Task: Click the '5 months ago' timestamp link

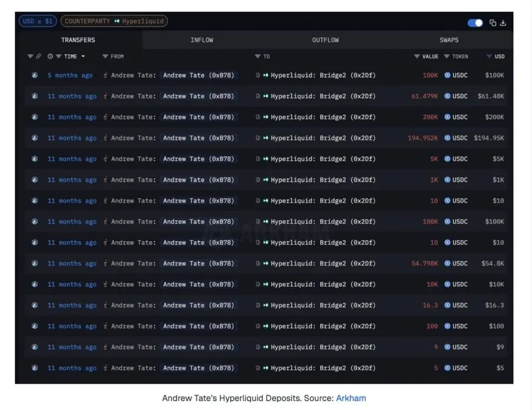Action: pyautogui.click(x=70, y=75)
